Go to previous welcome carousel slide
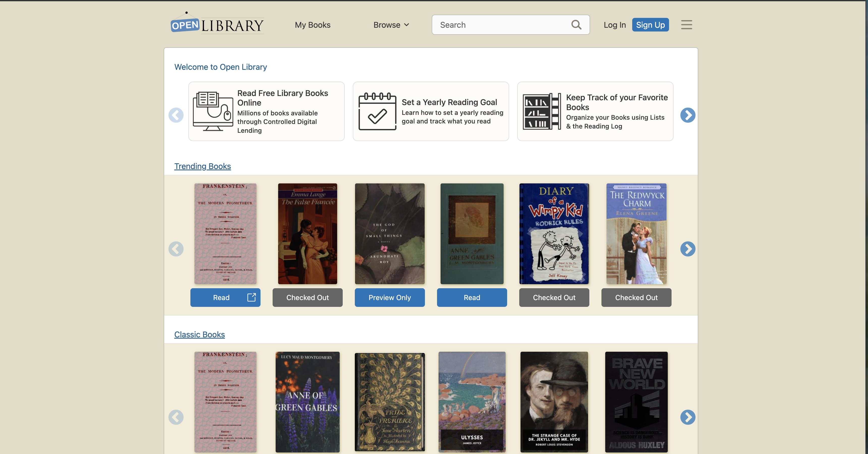 (176, 115)
